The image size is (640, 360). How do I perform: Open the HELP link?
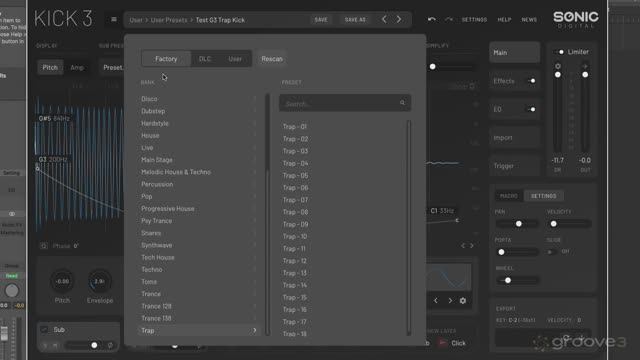(504, 20)
